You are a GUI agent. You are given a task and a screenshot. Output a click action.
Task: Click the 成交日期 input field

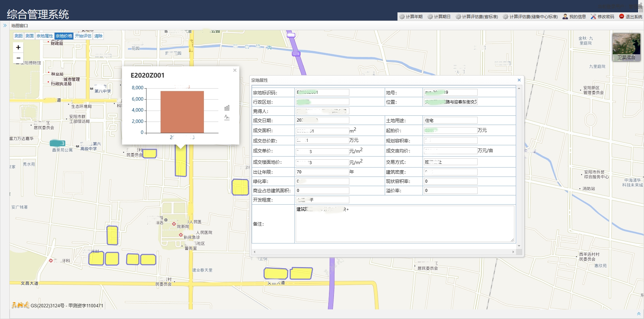[323, 120]
